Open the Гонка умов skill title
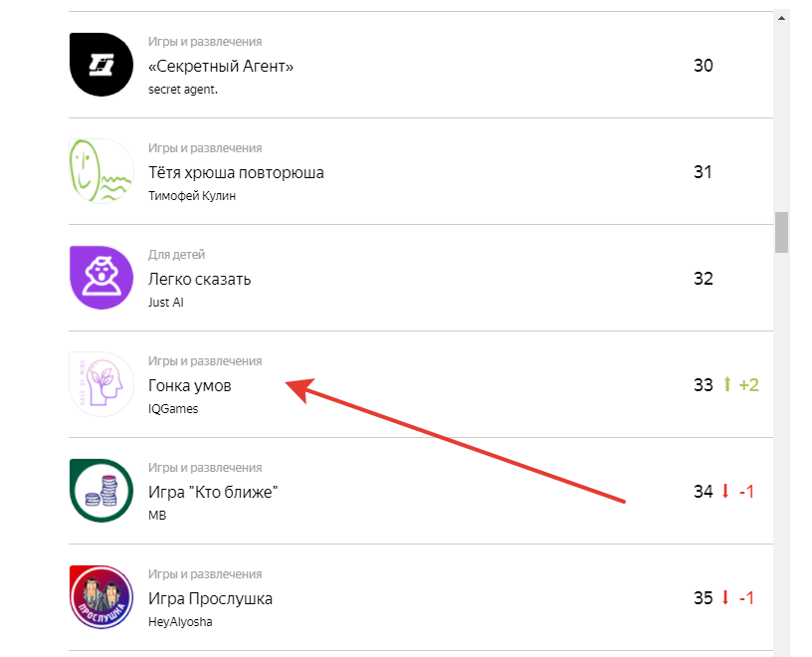 189,385
